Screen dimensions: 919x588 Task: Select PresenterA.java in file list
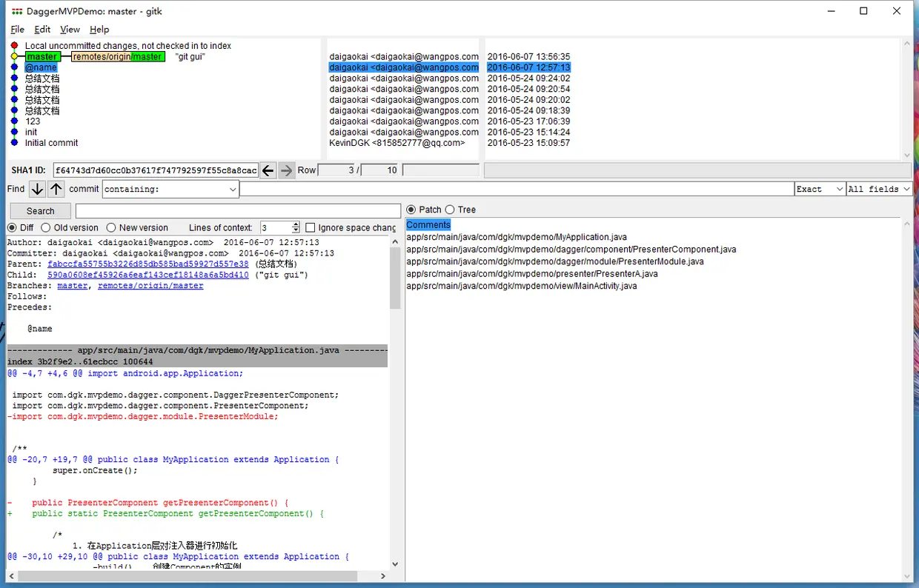(532, 274)
